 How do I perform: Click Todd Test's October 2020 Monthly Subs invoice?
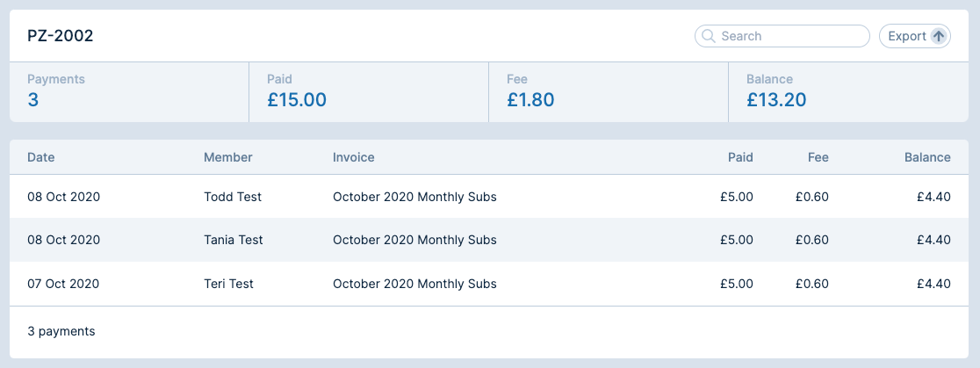click(x=414, y=197)
